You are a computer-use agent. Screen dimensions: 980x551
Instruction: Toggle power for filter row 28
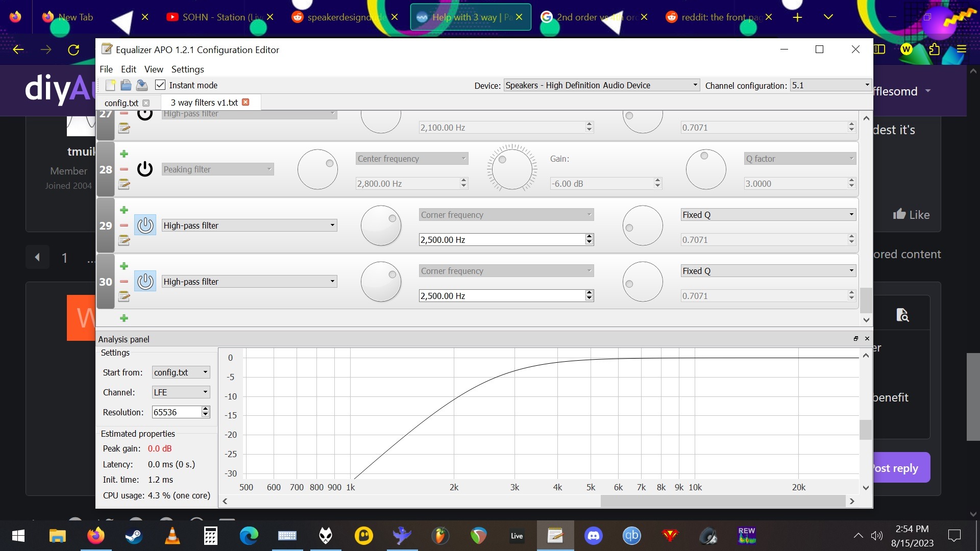pyautogui.click(x=145, y=169)
